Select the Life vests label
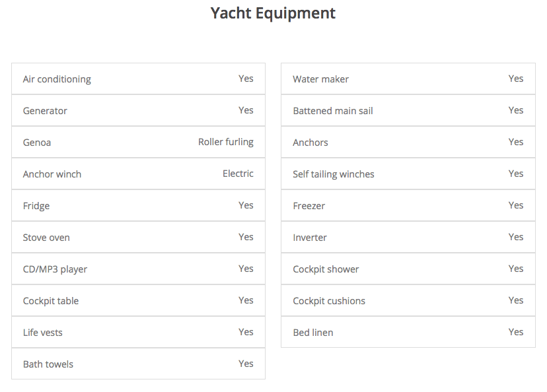Viewport: 547px width, 392px height. click(x=43, y=333)
